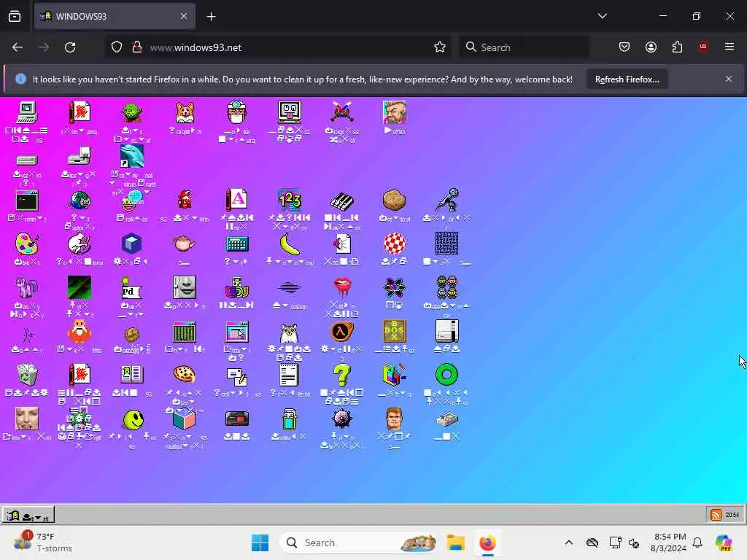Open the banana icon
The image size is (747, 560).
[290, 244]
